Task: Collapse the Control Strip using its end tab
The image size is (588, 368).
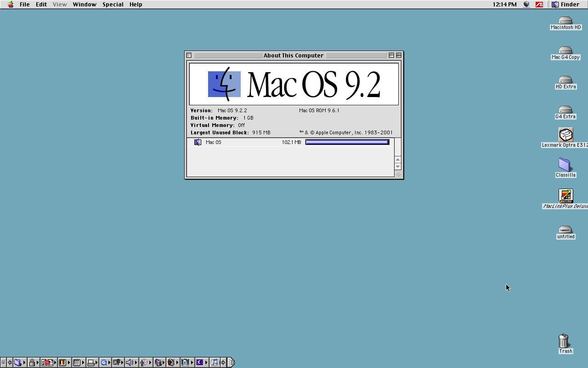Action: [x=231, y=362]
